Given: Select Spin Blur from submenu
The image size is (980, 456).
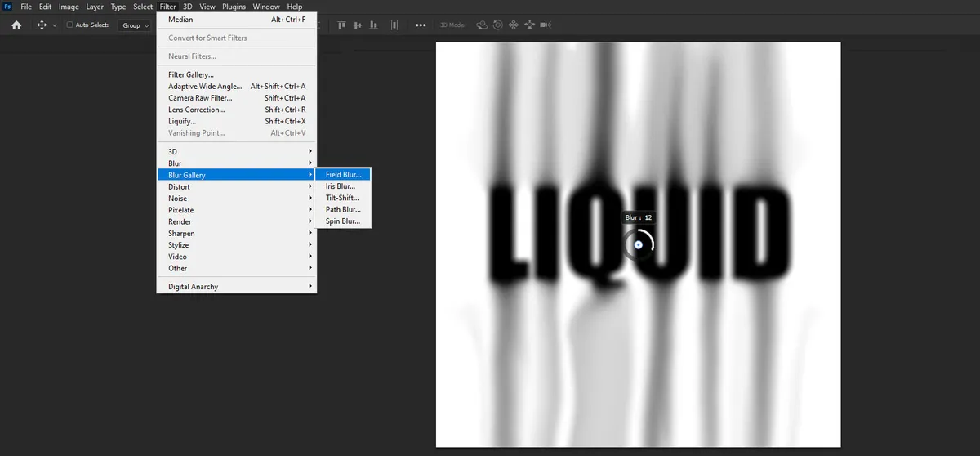Looking at the screenshot, I should pos(343,221).
